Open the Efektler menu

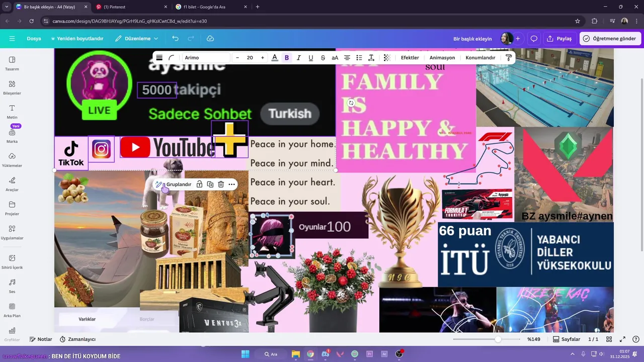pyautogui.click(x=410, y=58)
